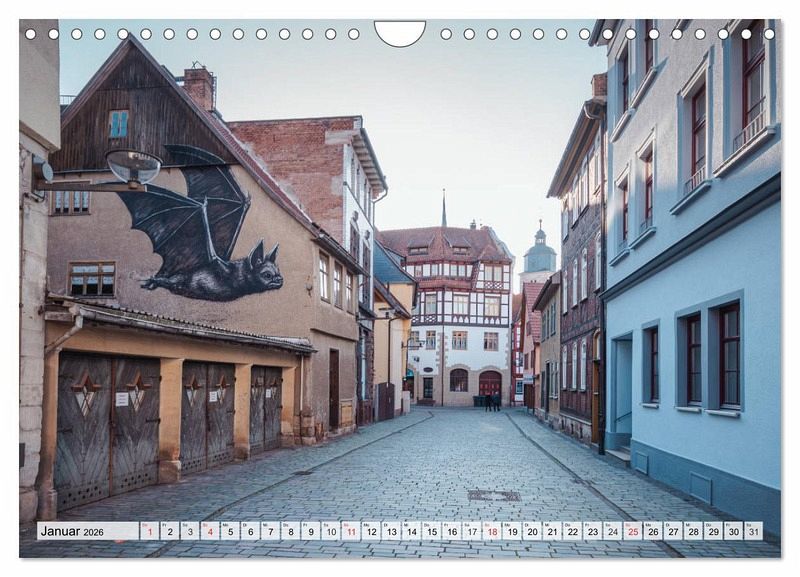Click day 22 in the calendar row
The image size is (800, 577).
pyautogui.click(x=572, y=531)
